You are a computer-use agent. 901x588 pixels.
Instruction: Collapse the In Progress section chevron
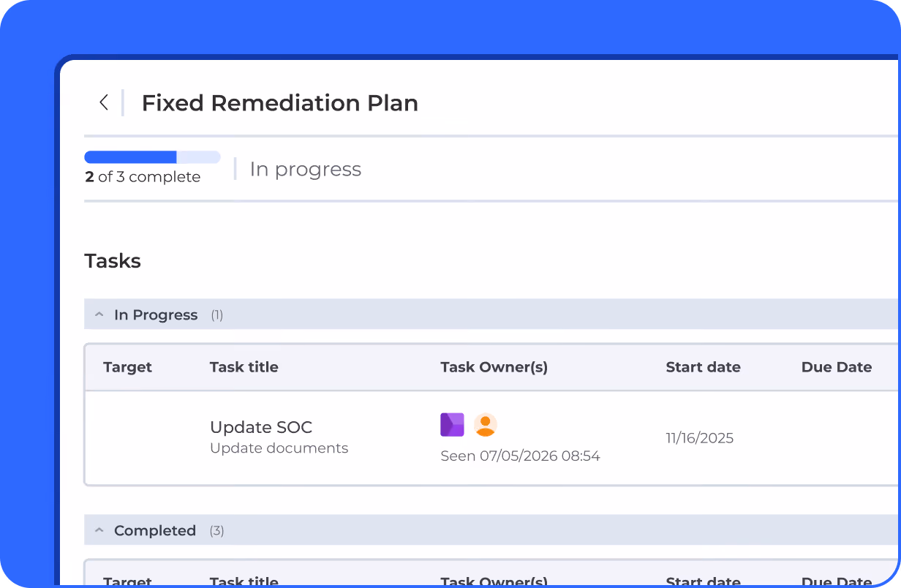99,315
